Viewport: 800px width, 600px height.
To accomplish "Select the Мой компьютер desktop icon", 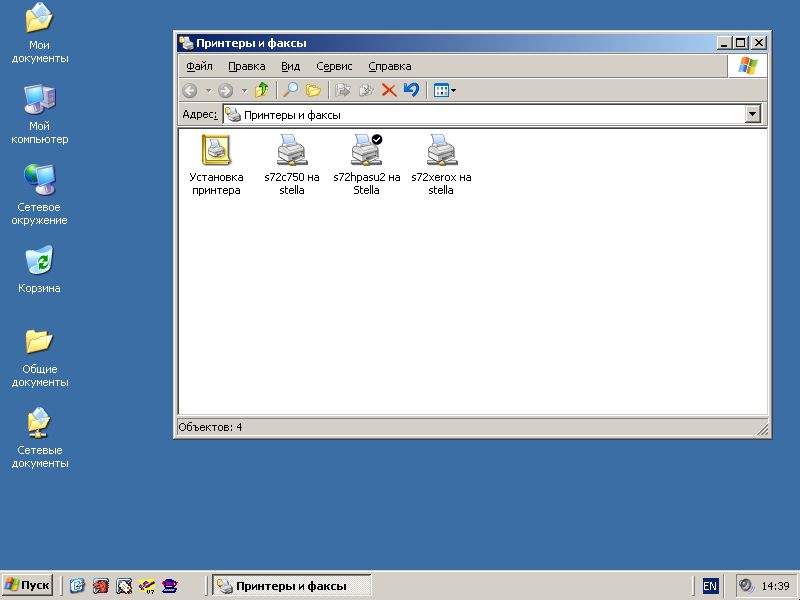I will (x=39, y=100).
